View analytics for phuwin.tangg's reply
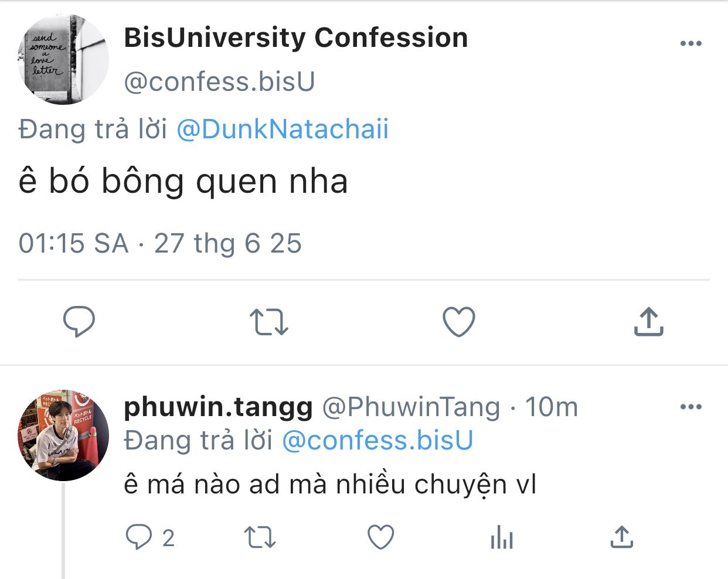728x579 pixels. [x=501, y=537]
